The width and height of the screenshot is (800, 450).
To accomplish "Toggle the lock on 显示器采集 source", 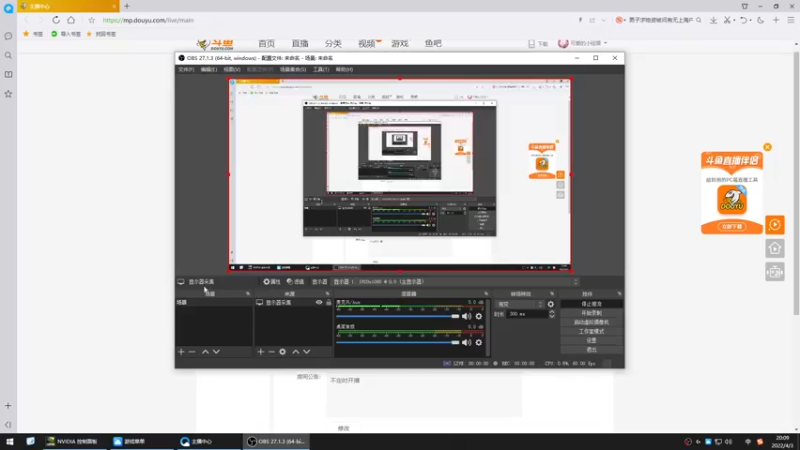I will pyautogui.click(x=329, y=303).
